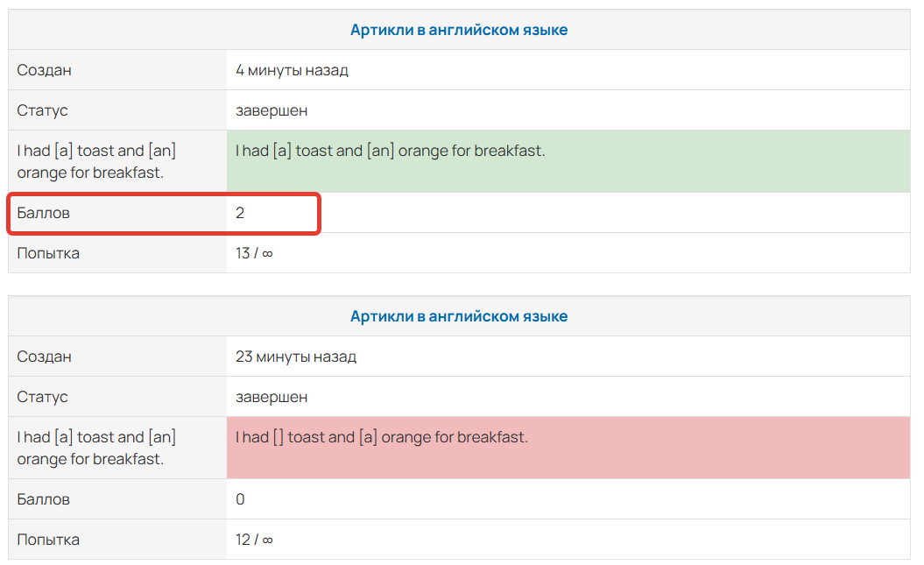Click the question text label in the second table

pyautogui.click(x=96, y=448)
